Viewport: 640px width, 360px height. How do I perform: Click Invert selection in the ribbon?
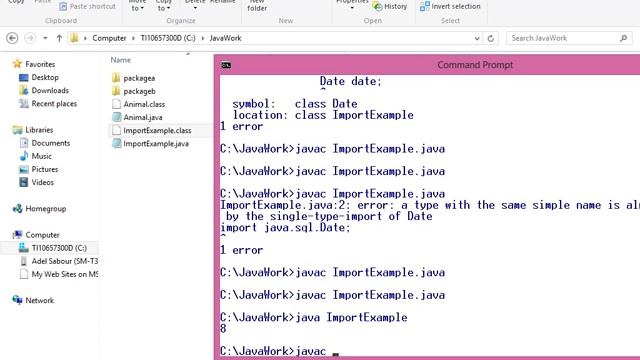point(450,7)
